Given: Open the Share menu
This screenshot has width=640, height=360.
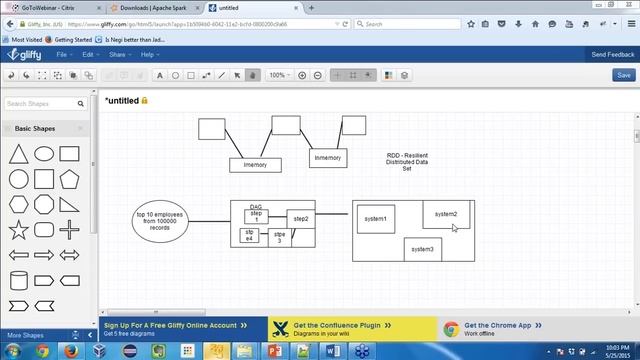Looking at the screenshot, I should pyautogui.click(x=120, y=55).
